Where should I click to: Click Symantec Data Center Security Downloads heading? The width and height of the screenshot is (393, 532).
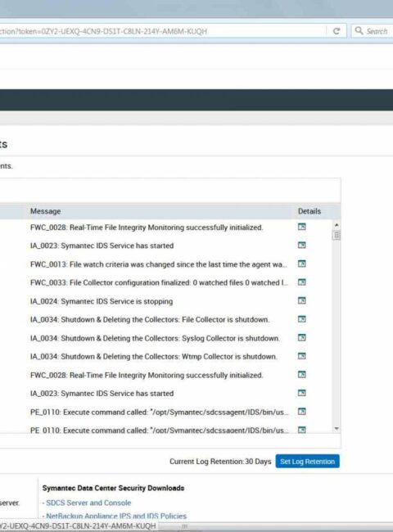113,488
